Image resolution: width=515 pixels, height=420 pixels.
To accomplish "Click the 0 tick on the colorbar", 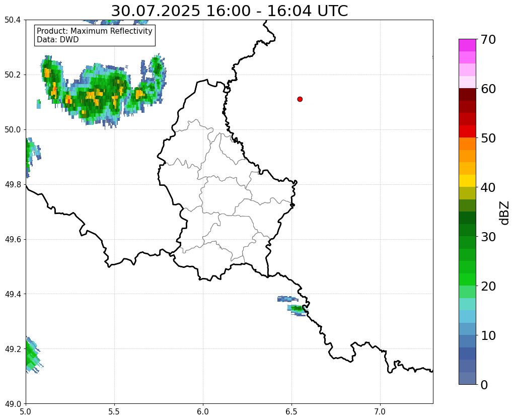I will pos(484,385).
